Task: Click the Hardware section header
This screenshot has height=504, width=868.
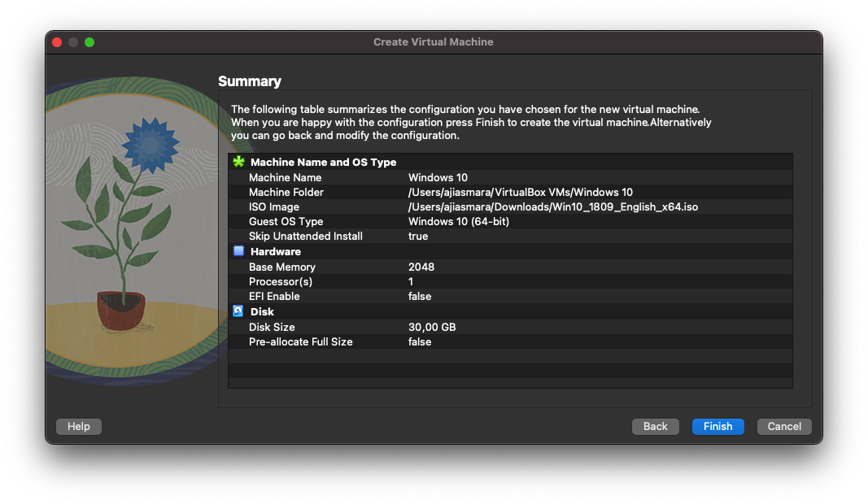Action: pos(275,251)
